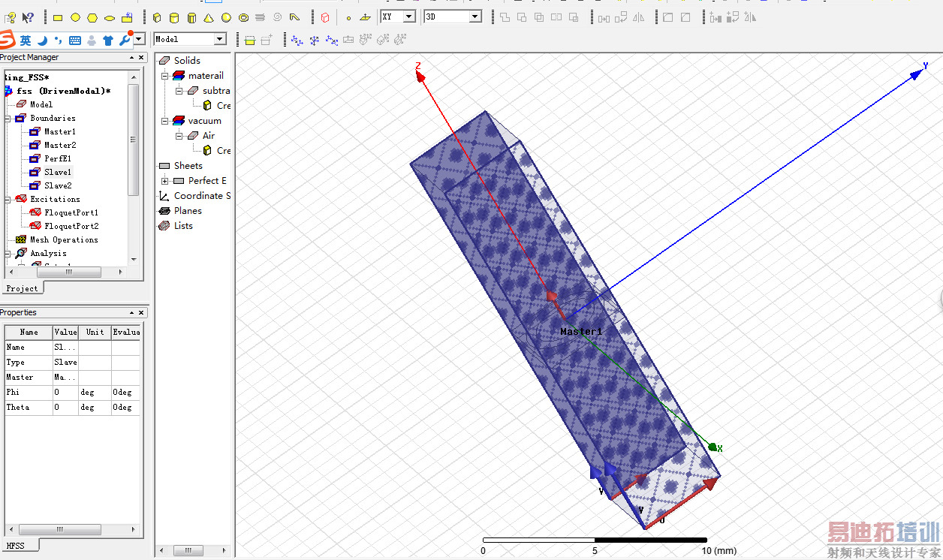Click the Draw Point tool
Screen dimensions: 943x560
[348, 17]
